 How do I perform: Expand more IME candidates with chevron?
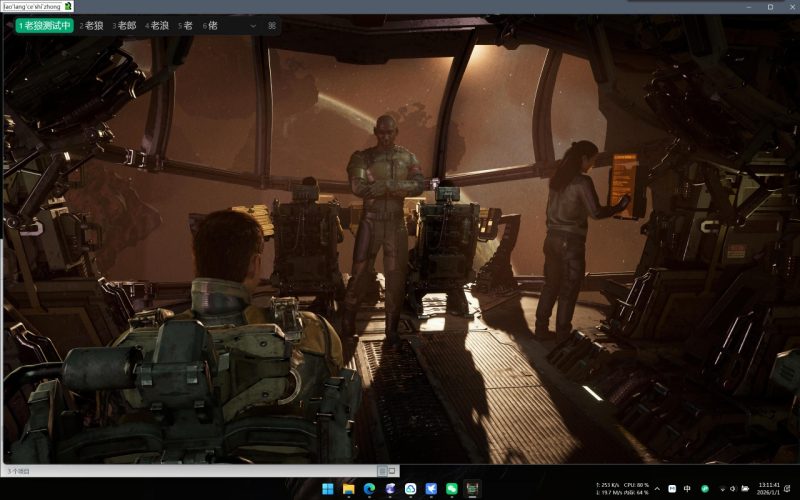(x=253, y=26)
